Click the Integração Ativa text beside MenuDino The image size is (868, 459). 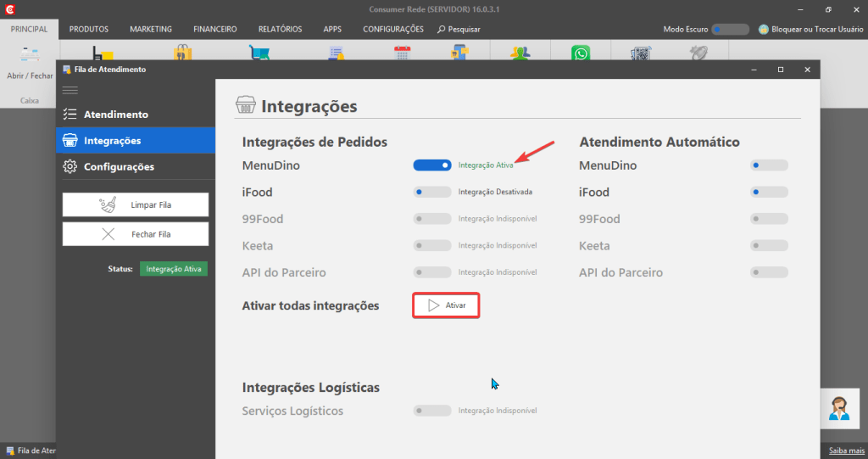(x=486, y=165)
